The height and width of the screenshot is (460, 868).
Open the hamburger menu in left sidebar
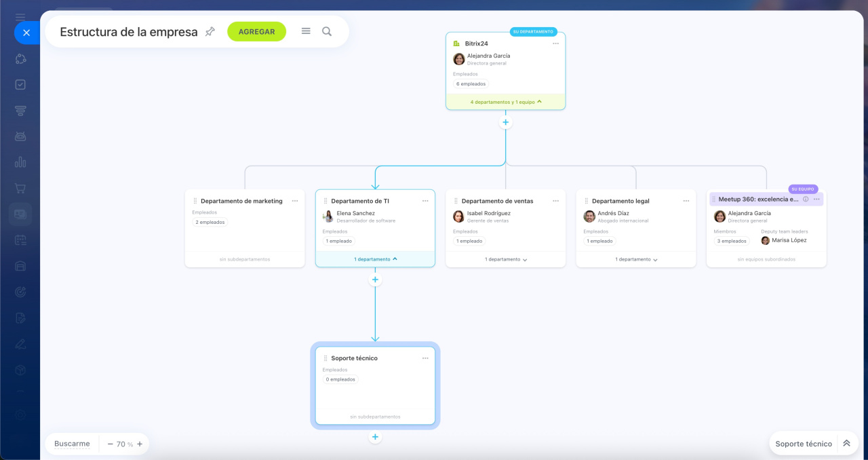pyautogui.click(x=20, y=17)
